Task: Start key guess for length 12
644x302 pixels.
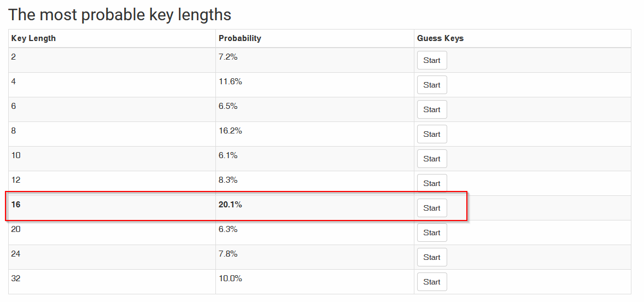Action: (432, 184)
